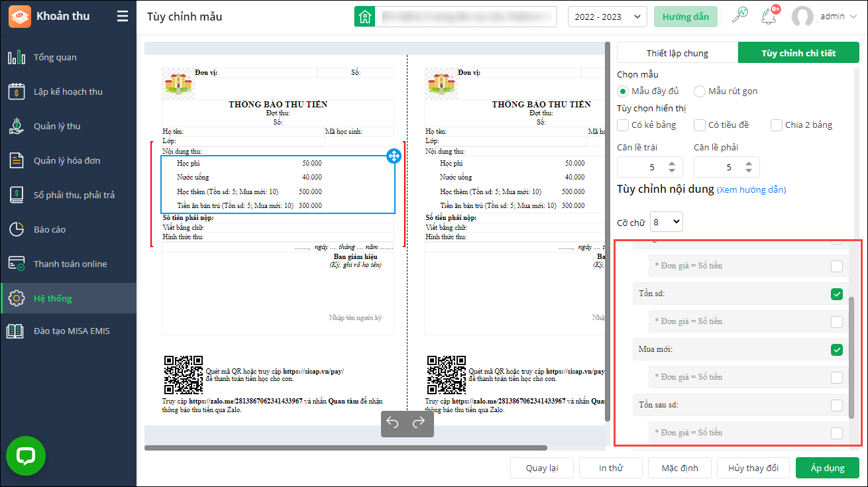Click "Ban giám hiệu" on left receipt
The image size is (868, 487).
pos(355,256)
